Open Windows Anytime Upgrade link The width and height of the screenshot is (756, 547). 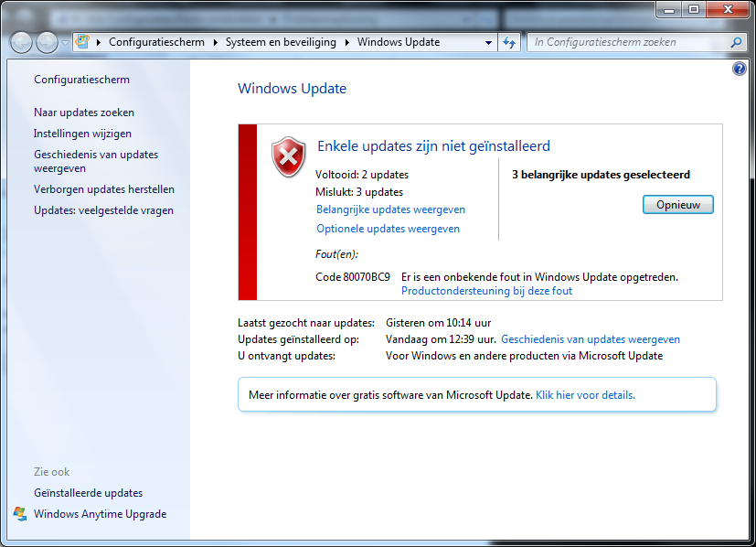point(101,514)
